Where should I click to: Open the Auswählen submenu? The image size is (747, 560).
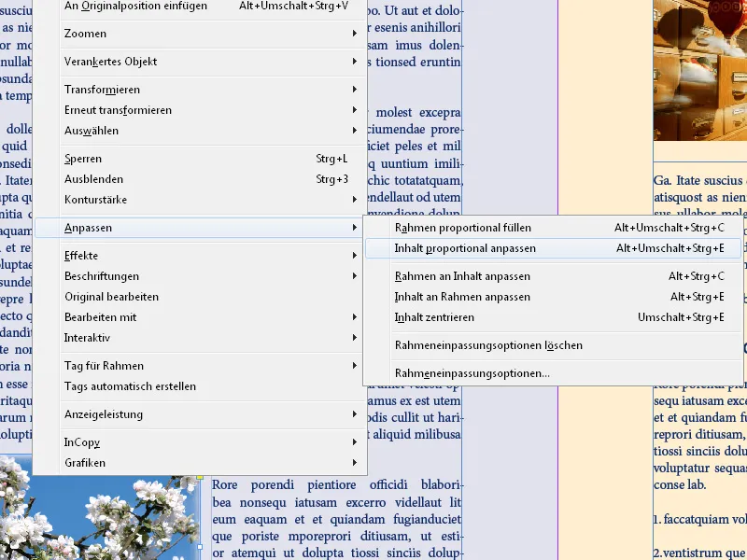click(200, 131)
